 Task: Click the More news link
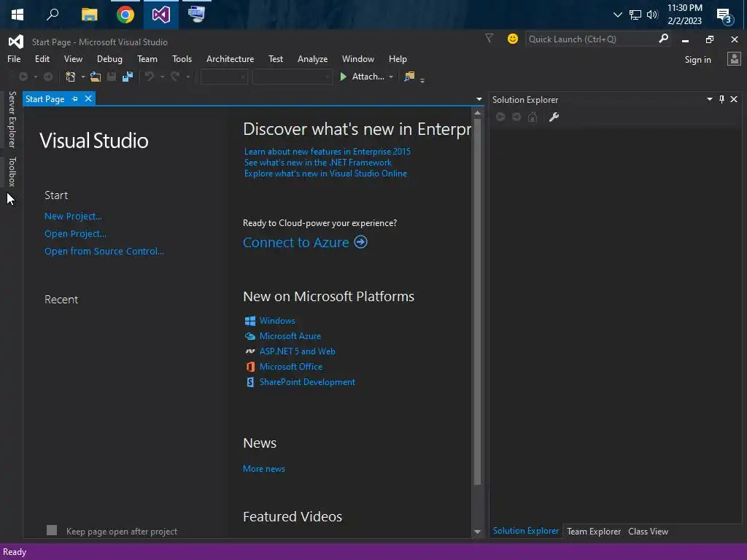264,469
